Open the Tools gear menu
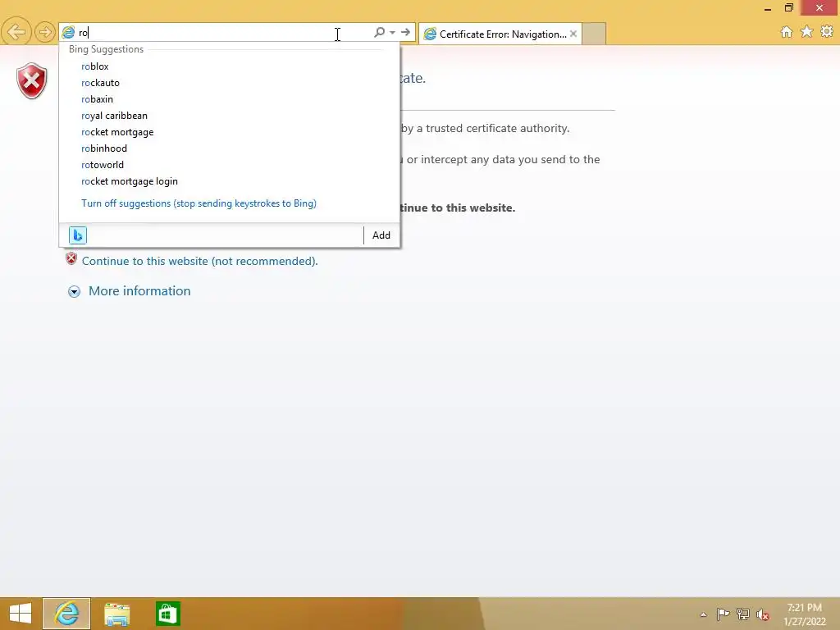This screenshot has width=840, height=630. (827, 32)
